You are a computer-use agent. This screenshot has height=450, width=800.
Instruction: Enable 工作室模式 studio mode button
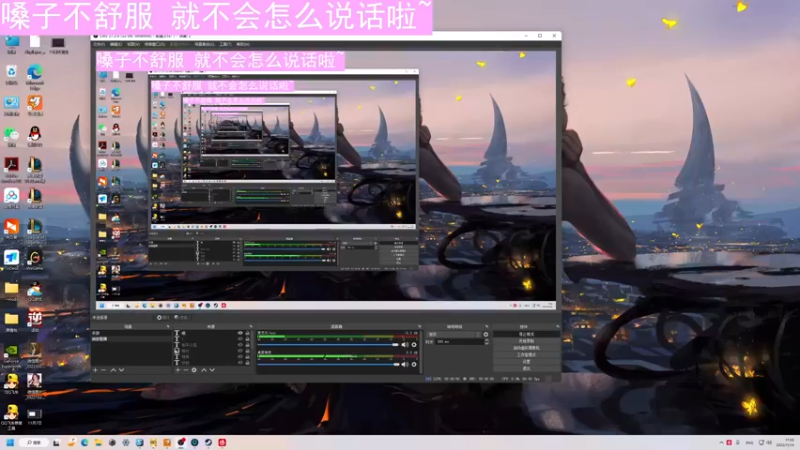point(526,355)
